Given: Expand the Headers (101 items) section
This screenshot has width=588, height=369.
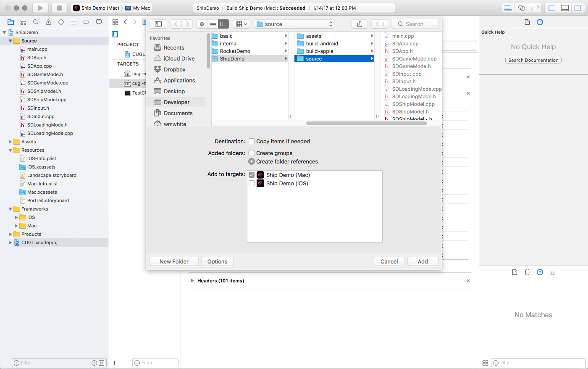Looking at the screenshot, I should point(192,281).
